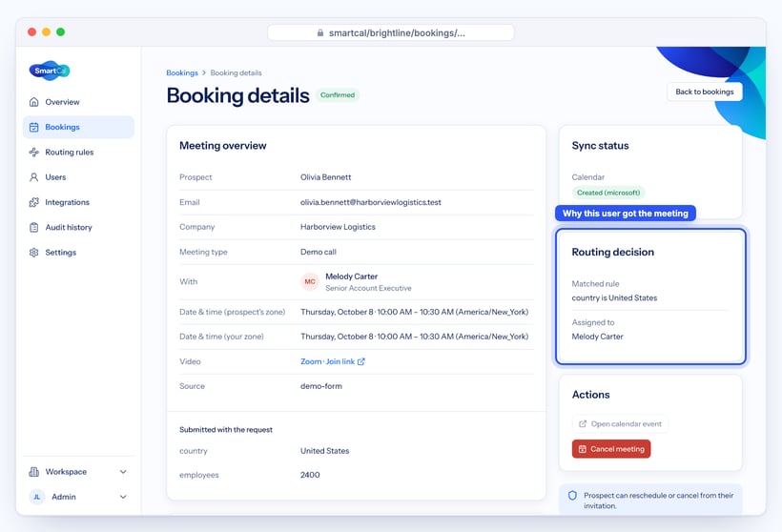Click the Audit history clipboard icon
Image resolution: width=782 pixels, height=532 pixels.
pyautogui.click(x=34, y=227)
